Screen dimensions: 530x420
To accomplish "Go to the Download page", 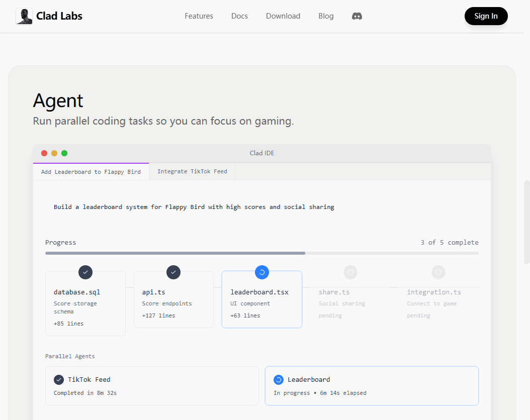I will [283, 16].
